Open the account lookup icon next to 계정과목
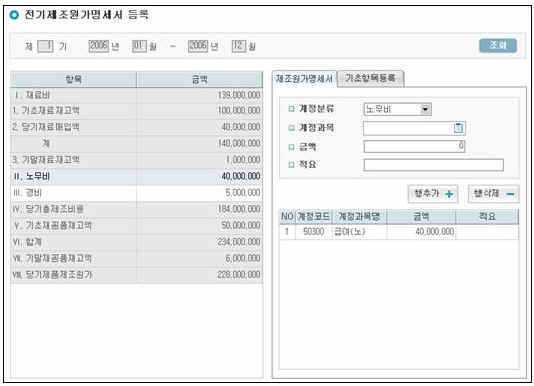Image resolution: width=534 pixels, height=386 pixels. 458,128
